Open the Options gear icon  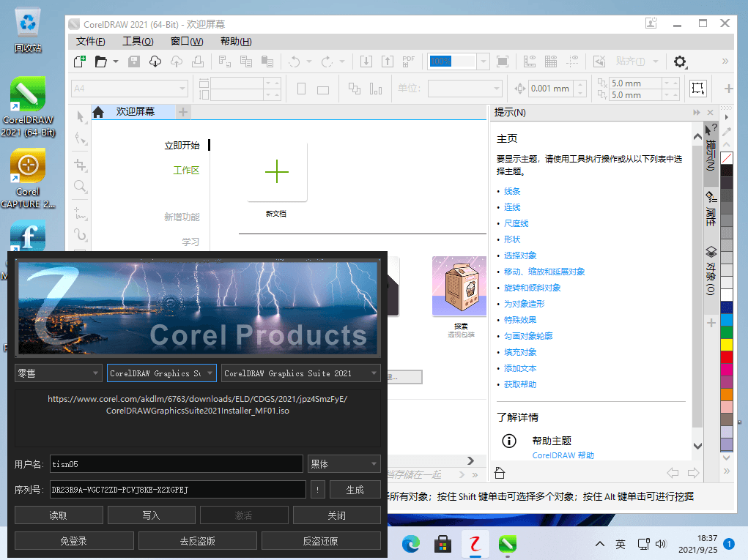(680, 61)
